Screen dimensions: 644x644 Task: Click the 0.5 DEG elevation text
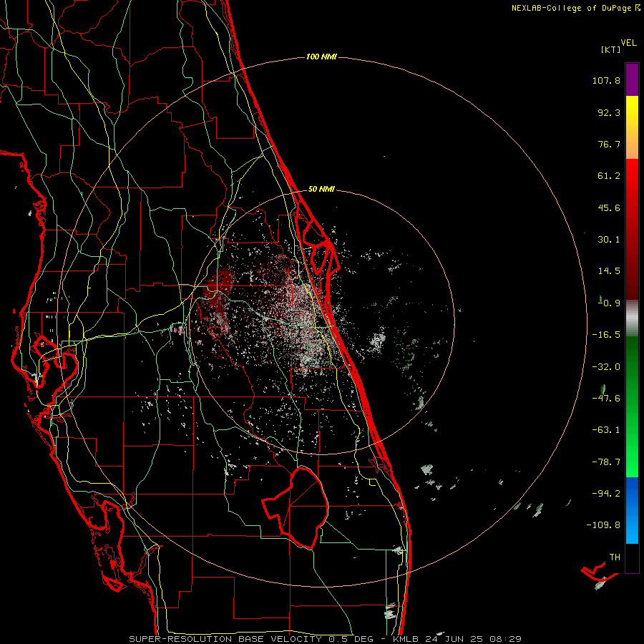pyautogui.click(x=351, y=639)
